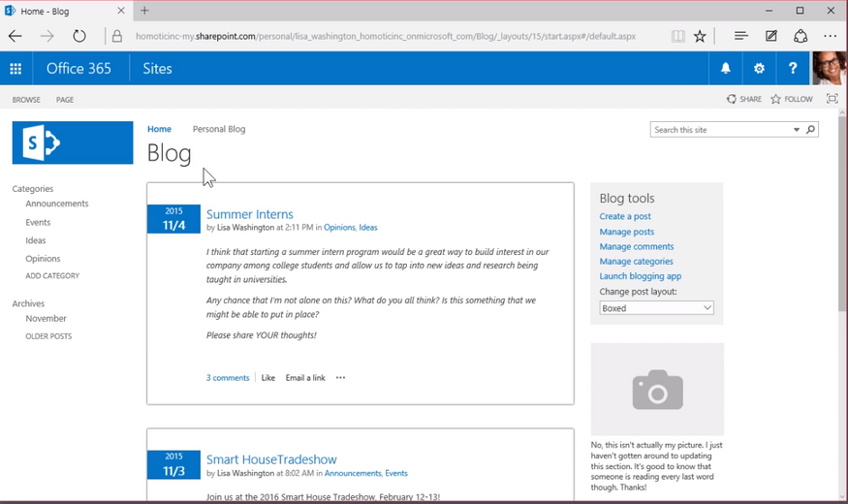
Task: Open Edge more actions menu
Action: coord(831,36)
